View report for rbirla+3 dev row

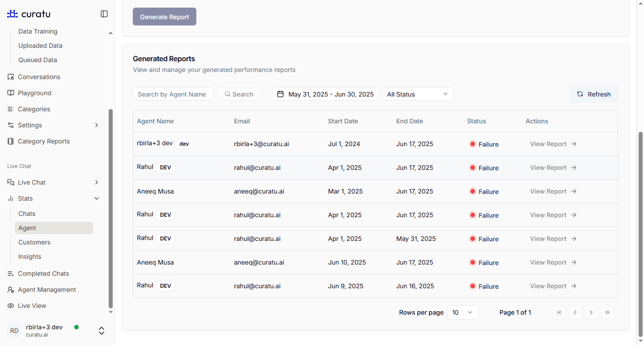click(x=553, y=144)
